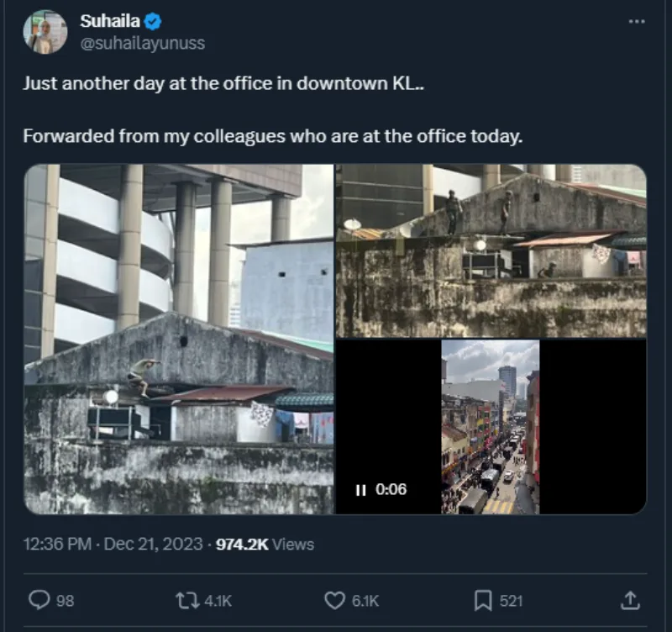Open Suhaila's profile picture
672x632 pixels.
coord(45,32)
